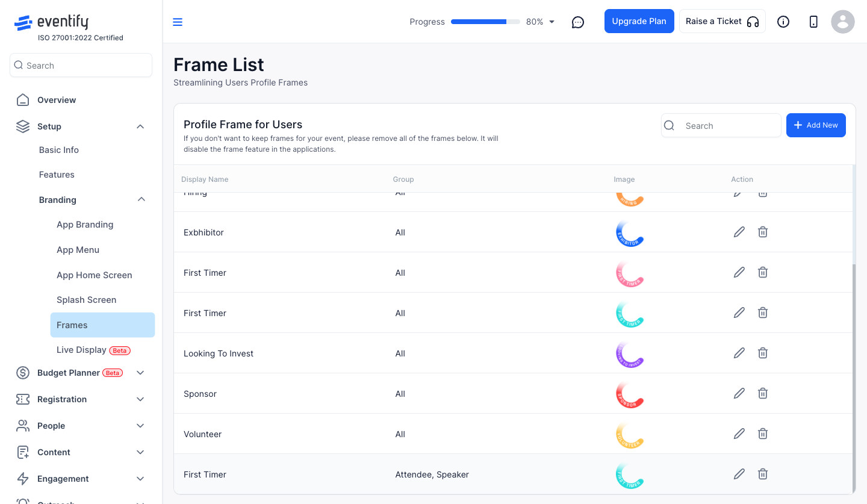Image resolution: width=867 pixels, height=504 pixels.
Task: Click Raise a Ticket button
Action: [722, 21]
